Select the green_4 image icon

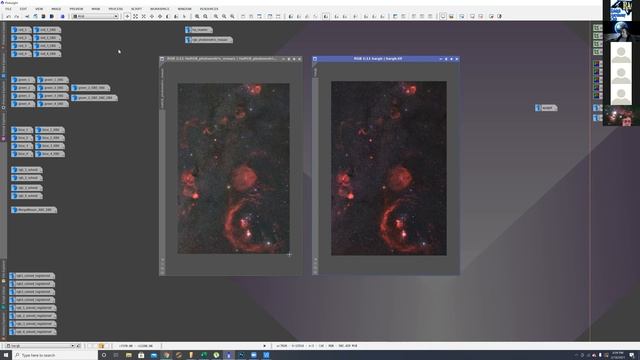coord(23,104)
